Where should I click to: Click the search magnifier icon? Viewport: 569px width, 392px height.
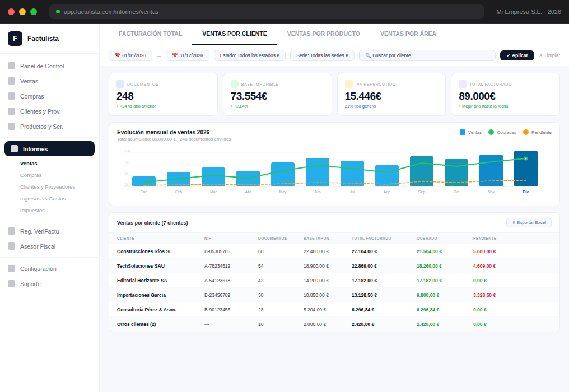pos(368,55)
